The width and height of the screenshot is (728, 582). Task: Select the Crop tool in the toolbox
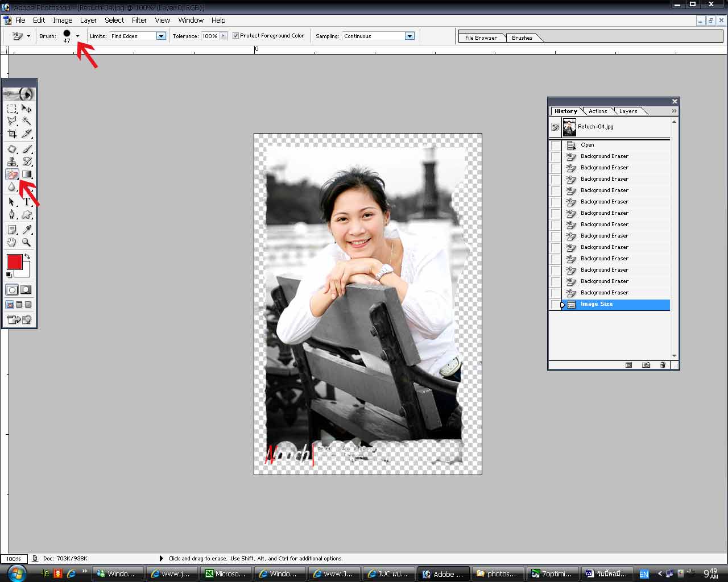(x=12, y=134)
